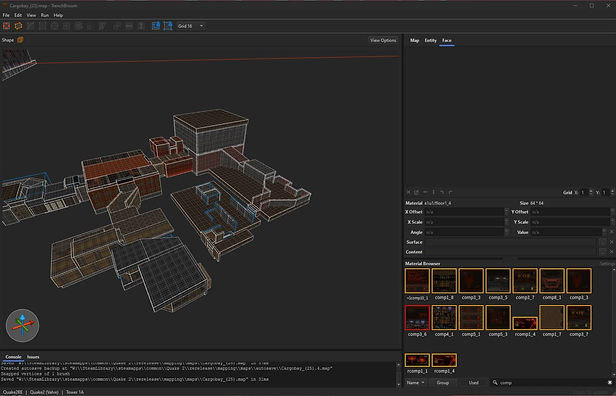Open the Name sort dropdown
616x396 pixels.
click(416, 382)
